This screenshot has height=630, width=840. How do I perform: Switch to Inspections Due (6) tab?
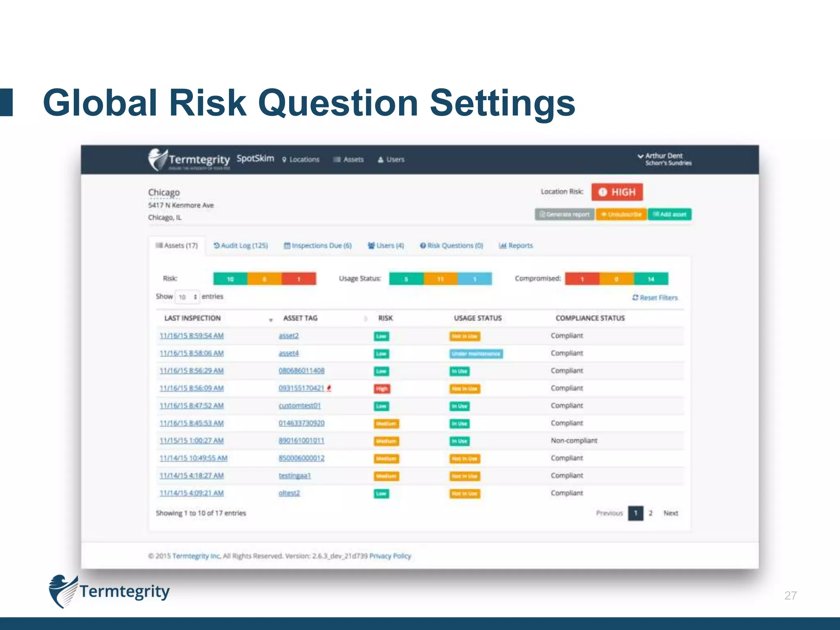pos(318,245)
